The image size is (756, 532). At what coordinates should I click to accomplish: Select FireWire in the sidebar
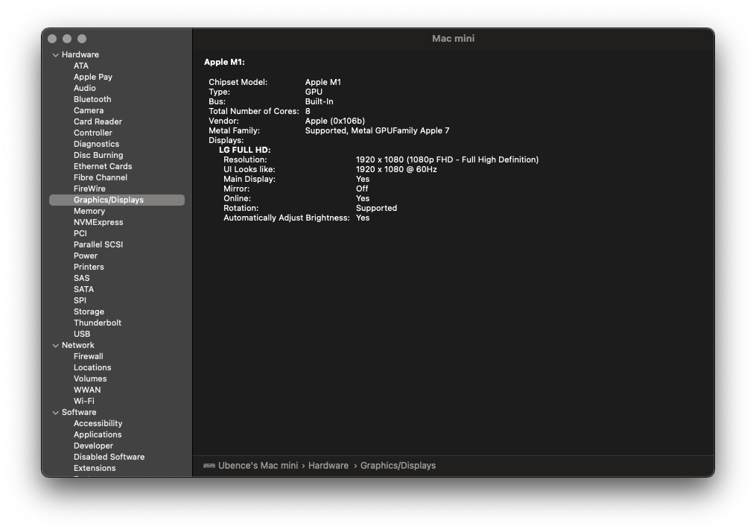89,189
